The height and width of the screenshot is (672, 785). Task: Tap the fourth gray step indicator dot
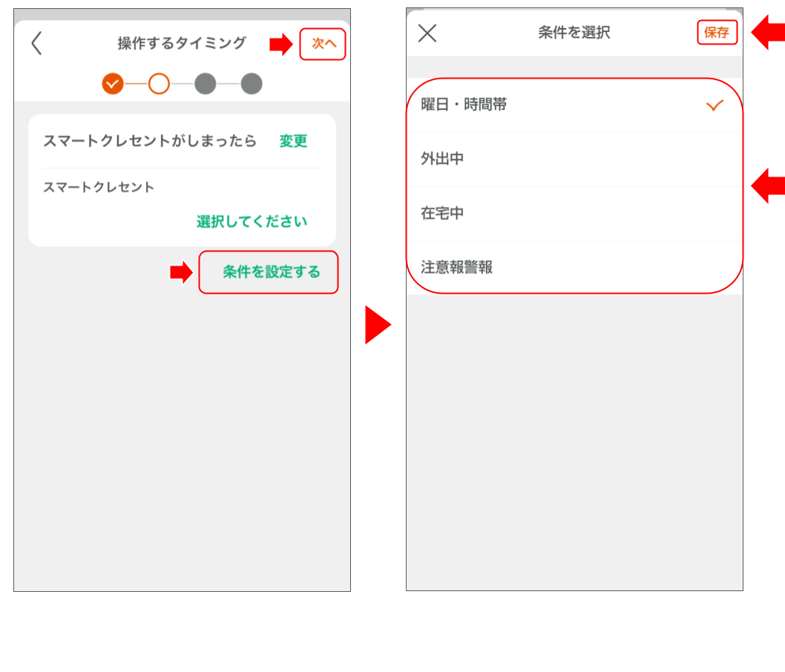click(x=252, y=84)
